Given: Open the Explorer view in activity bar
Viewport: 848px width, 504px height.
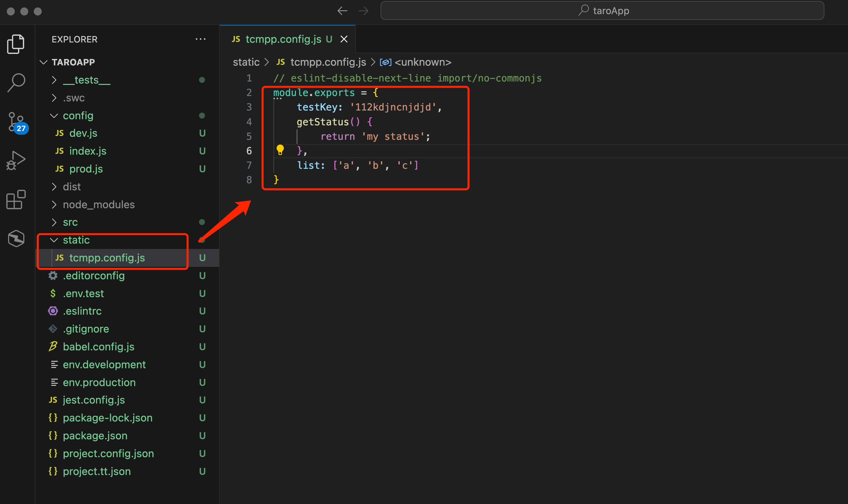Looking at the screenshot, I should pos(16,44).
